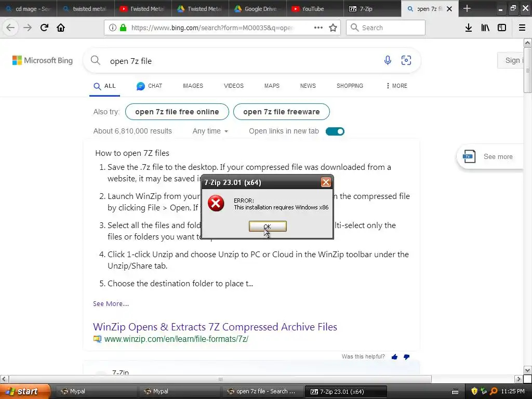Go forward in browser history
This screenshot has height=399, width=532.
(28, 28)
